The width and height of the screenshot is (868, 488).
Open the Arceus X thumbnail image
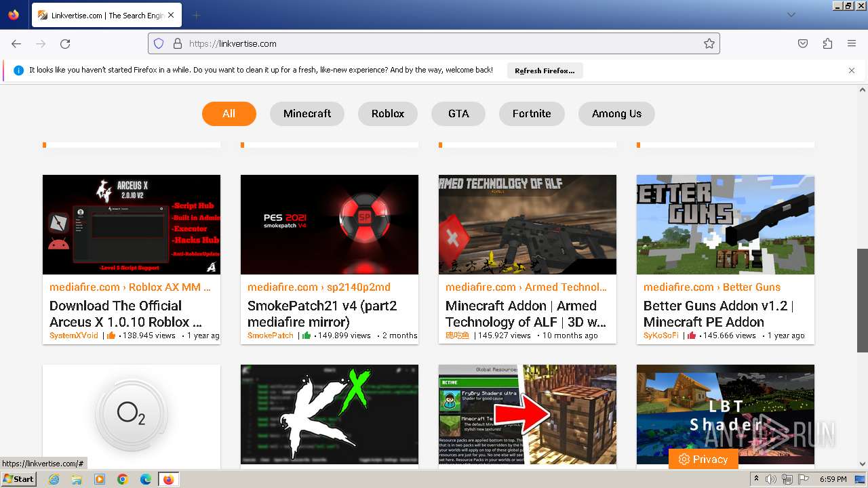(132, 224)
